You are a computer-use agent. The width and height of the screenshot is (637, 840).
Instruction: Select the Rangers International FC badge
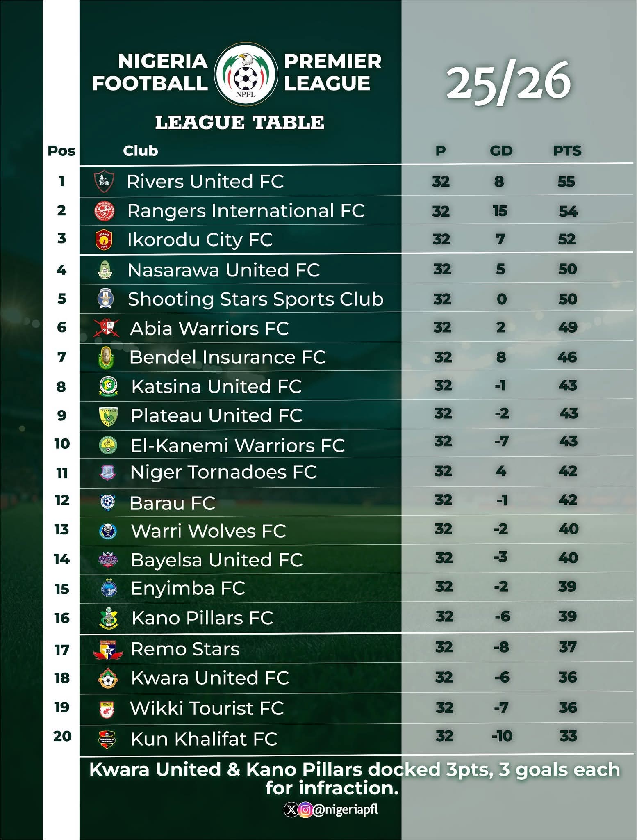click(104, 211)
